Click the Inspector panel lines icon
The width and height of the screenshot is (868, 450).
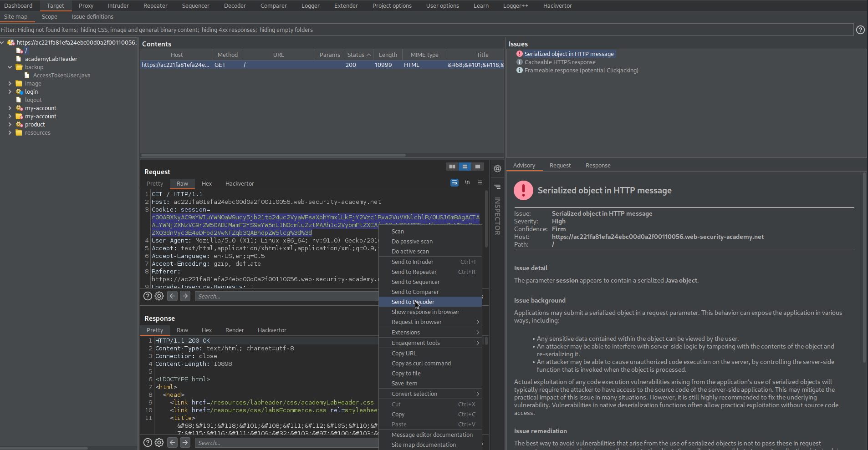click(x=497, y=187)
